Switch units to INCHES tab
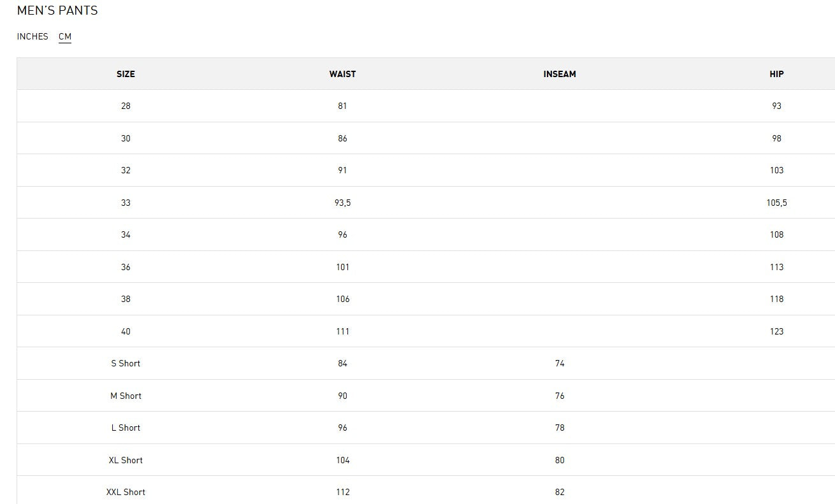This screenshot has width=835, height=504. pos(33,36)
